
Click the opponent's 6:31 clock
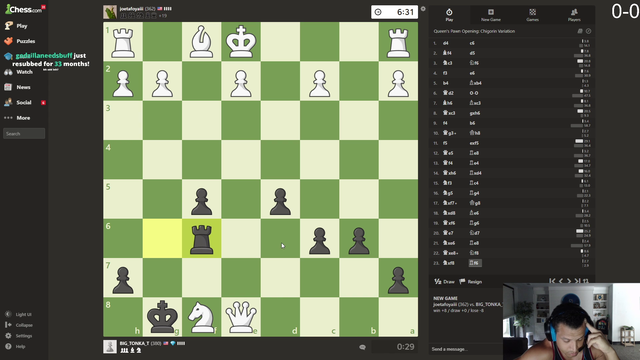click(x=394, y=12)
